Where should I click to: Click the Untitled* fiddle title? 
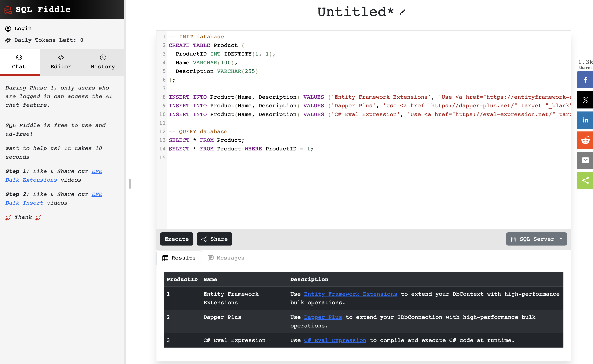click(x=355, y=12)
